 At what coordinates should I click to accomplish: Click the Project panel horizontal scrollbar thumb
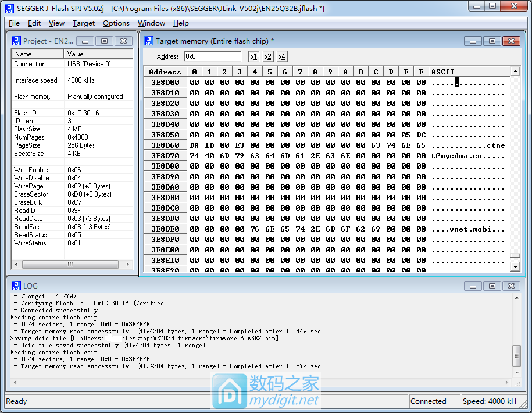(x=70, y=264)
